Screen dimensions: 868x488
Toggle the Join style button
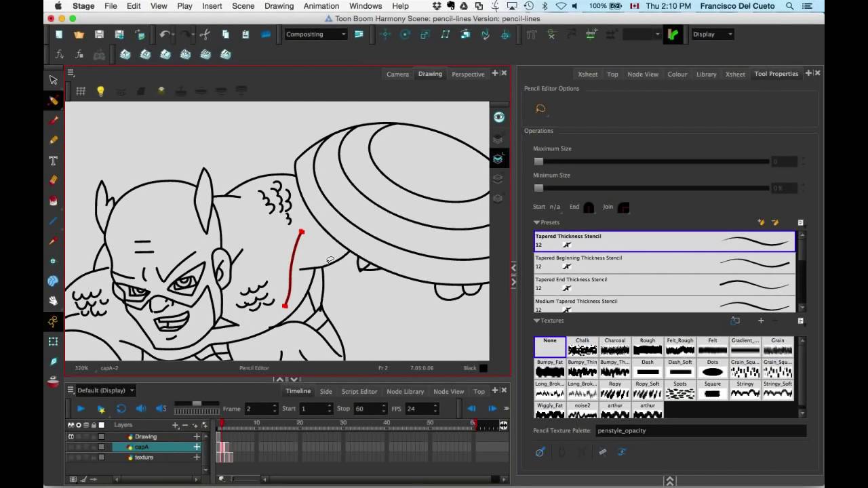pyautogui.click(x=623, y=207)
